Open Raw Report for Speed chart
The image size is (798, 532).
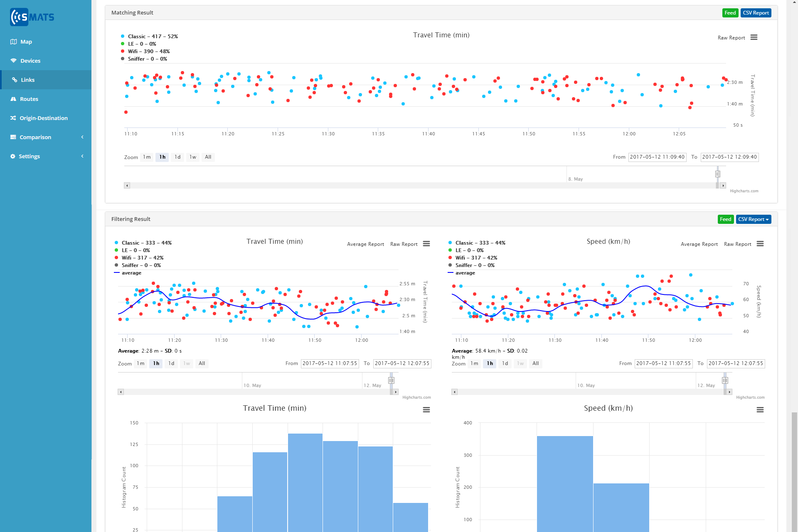[x=737, y=244]
